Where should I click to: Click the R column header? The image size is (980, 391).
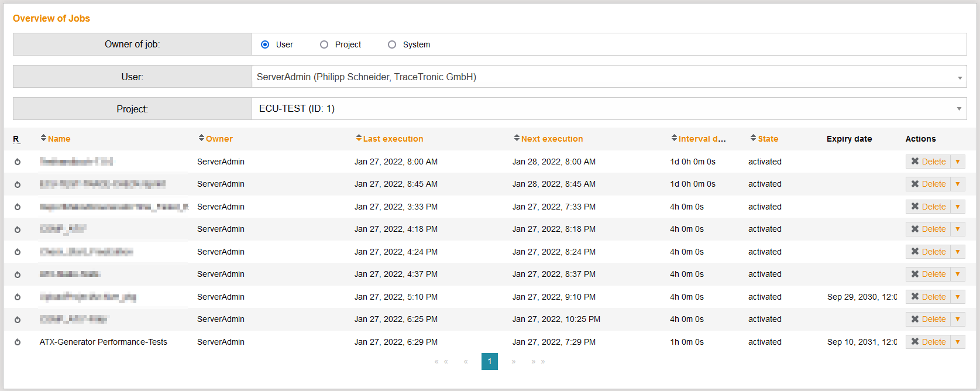point(16,139)
